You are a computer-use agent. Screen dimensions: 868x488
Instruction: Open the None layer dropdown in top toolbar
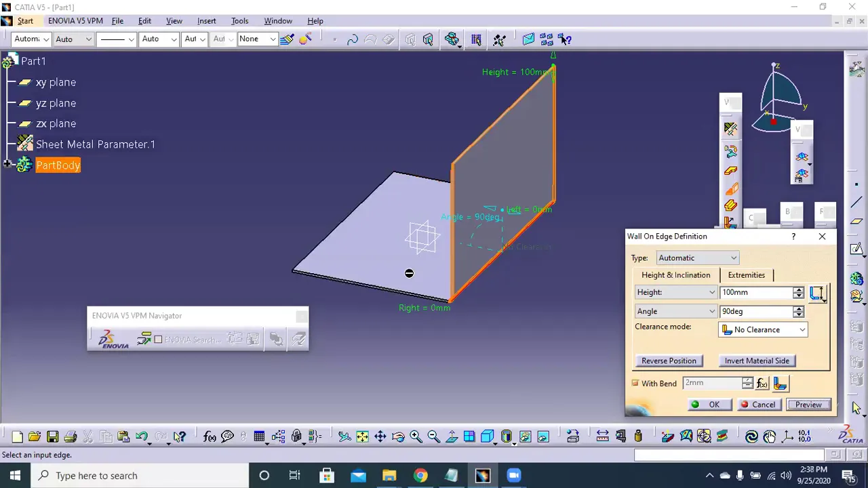(257, 39)
